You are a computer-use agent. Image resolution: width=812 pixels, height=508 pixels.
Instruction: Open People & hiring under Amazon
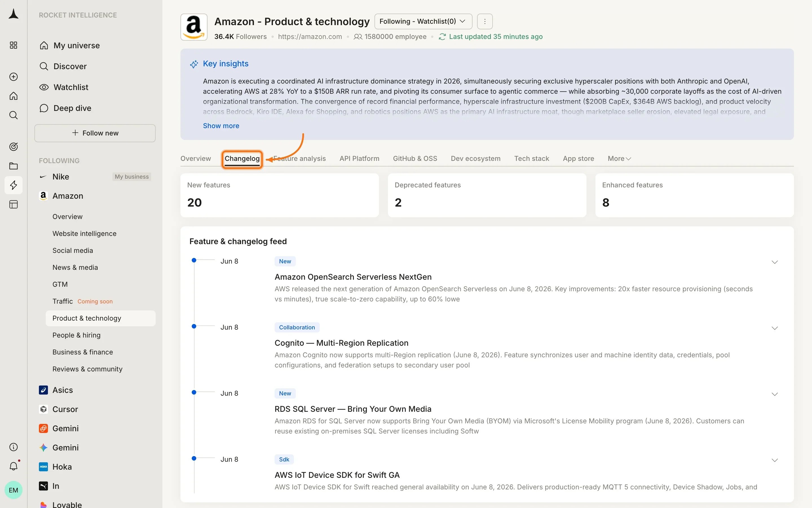[76, 335]
